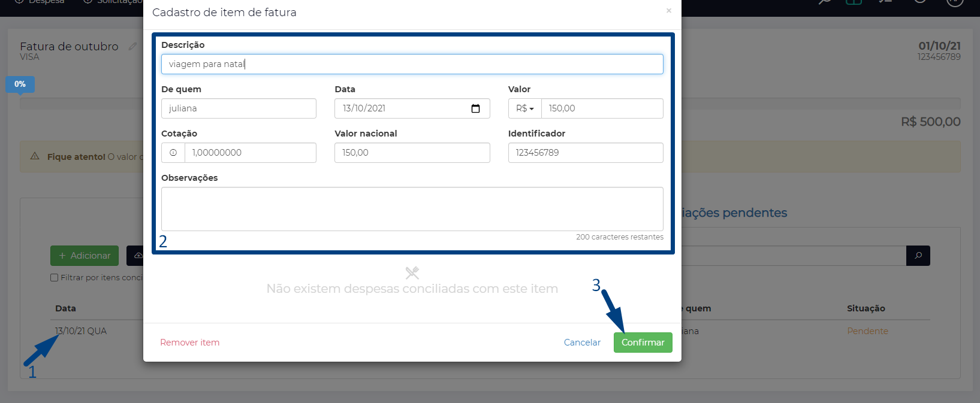The width and height of the screenshot is (980, 403).
Task: Click the magnifier search button in the background page
Action: pos(918,256)
